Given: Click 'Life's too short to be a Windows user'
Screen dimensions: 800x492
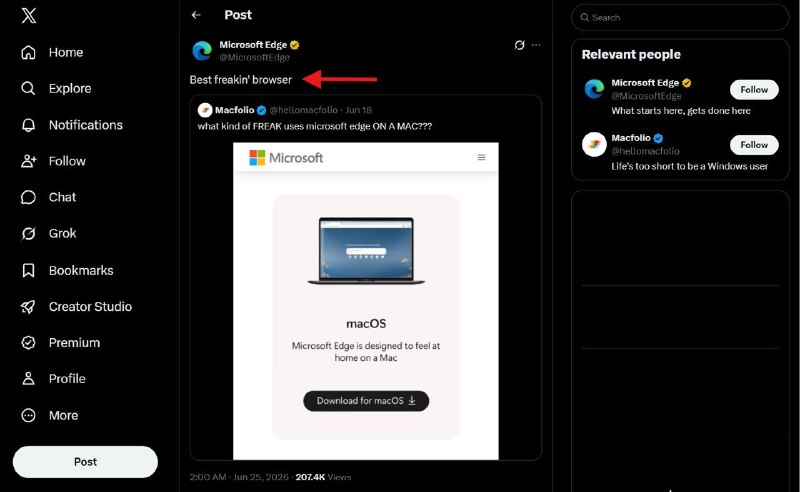Looking at the screenshot, I should (x=690, y=166).
